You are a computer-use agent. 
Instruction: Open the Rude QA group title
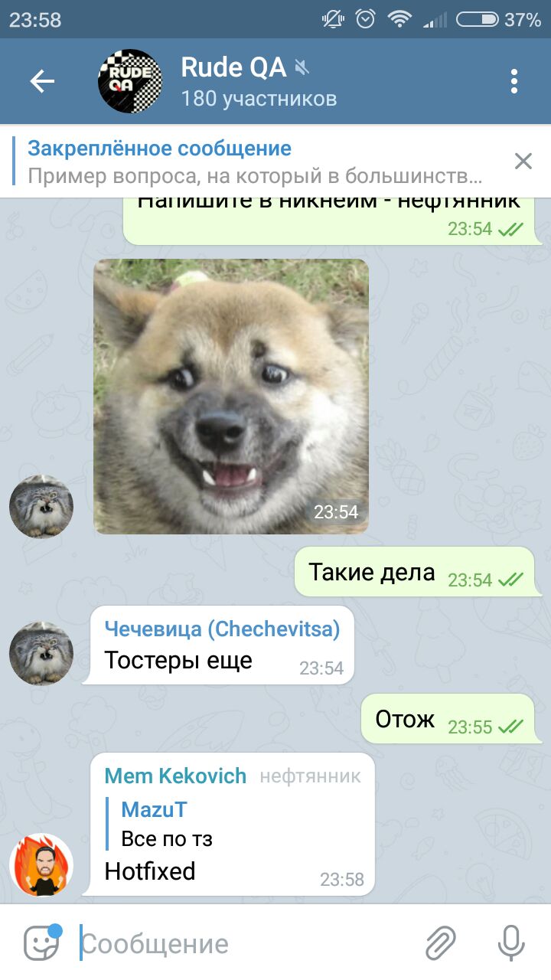[233, 67]
